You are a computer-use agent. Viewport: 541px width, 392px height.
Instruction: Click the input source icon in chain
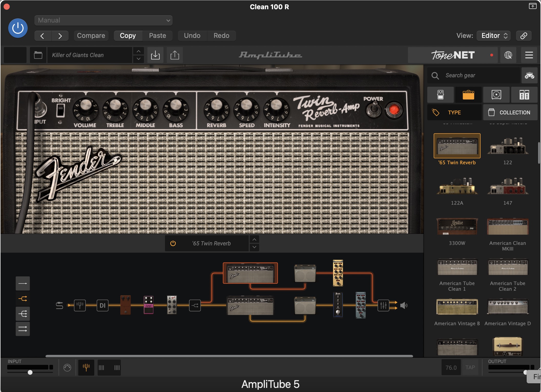pos(59,305)
